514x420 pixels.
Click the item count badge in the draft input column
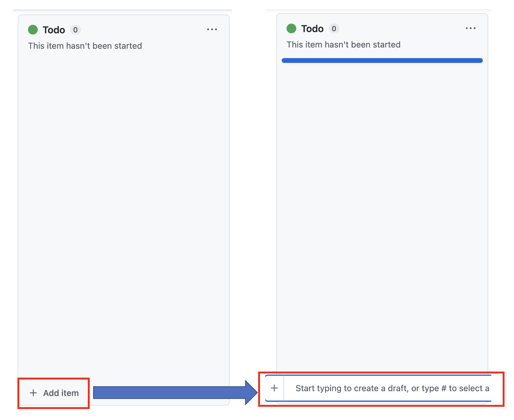click(x=334, y=29)
